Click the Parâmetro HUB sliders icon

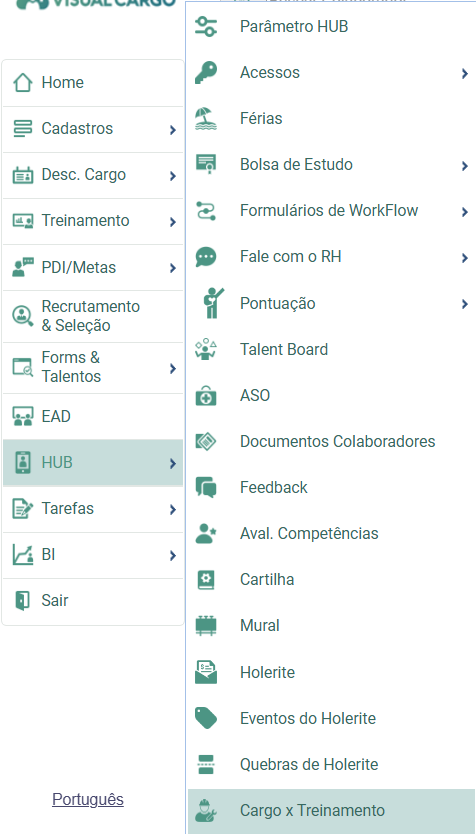click(206, 26)
